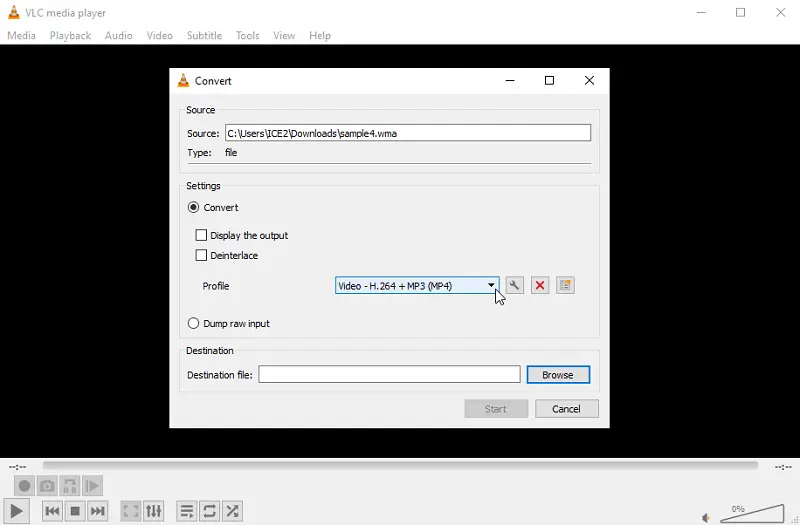Toggle loop mode icon
This screenshot has width=800, height=525.
[x=209, y=511]
